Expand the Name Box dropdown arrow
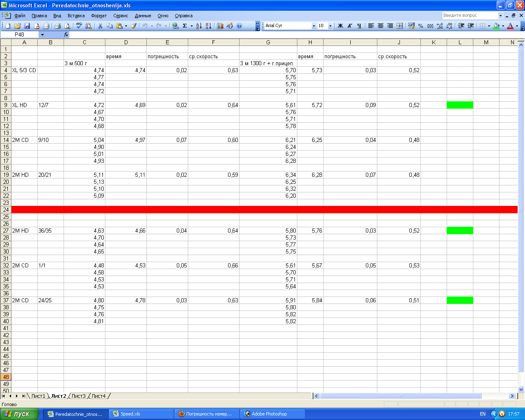The width and height of the screenshot is (525, 420). [42, 35]
